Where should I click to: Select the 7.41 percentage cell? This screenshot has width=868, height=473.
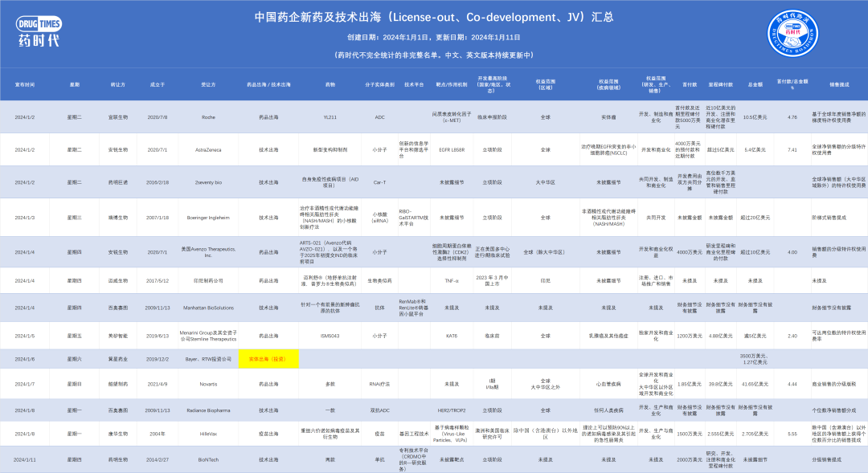(x=792, y=150)
